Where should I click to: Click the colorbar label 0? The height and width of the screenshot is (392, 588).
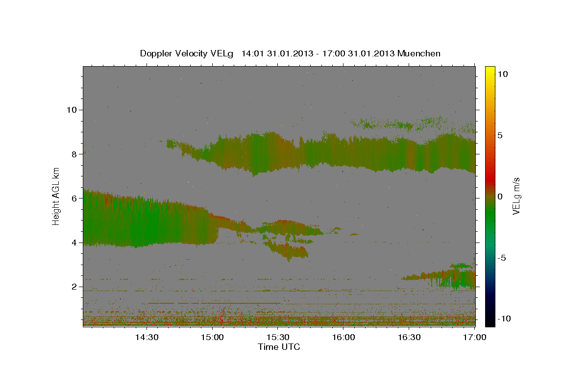(x=500, y=196)
